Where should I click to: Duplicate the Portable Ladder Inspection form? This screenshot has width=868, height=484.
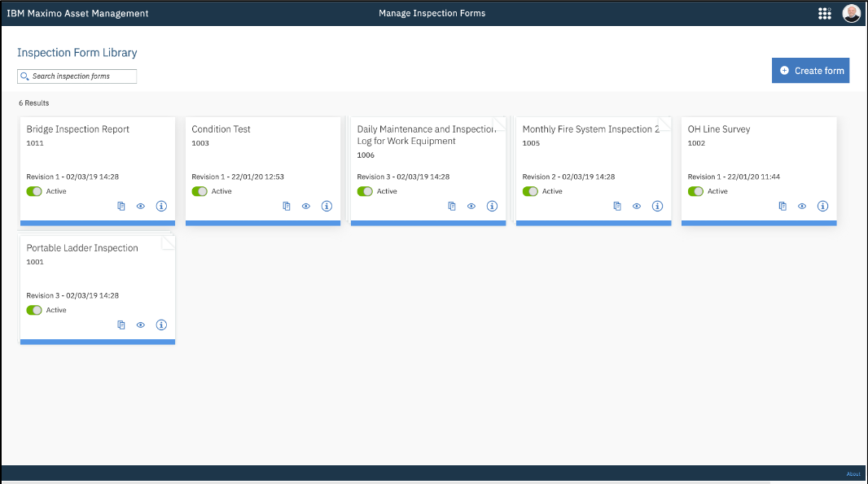[x=121, y=325]
